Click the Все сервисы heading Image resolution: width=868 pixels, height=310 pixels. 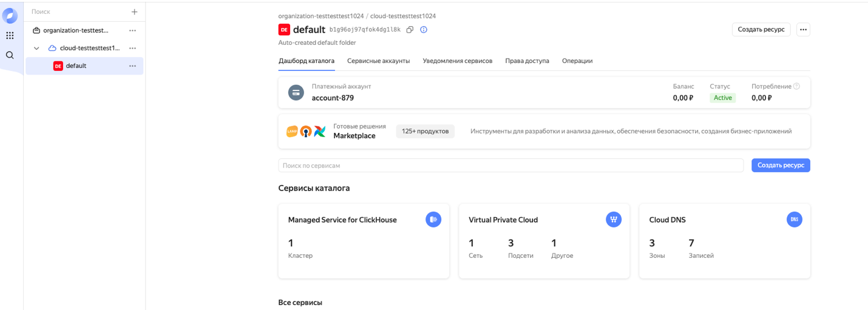pyautogui.click(x=300, y=302)
